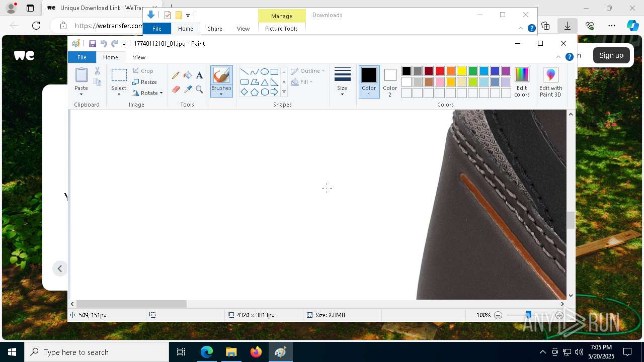Switch to Paint View tab

[139, 57]
